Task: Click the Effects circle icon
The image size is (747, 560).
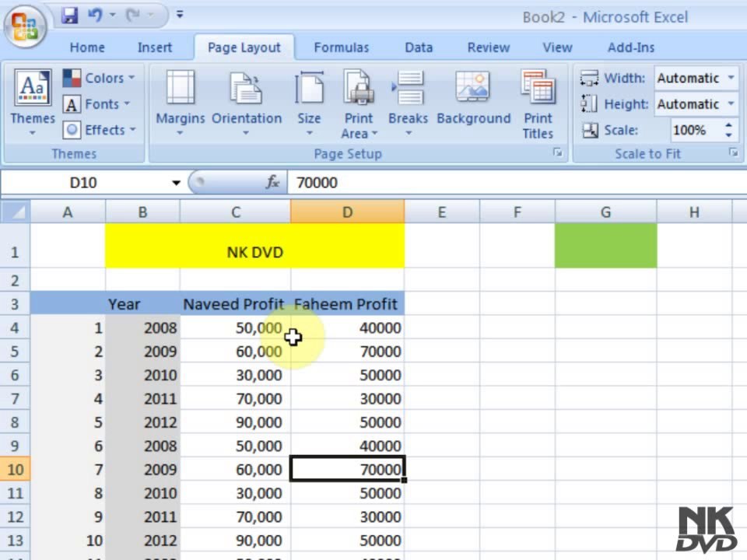Action: pyautogui.click(x=72, y=130)
